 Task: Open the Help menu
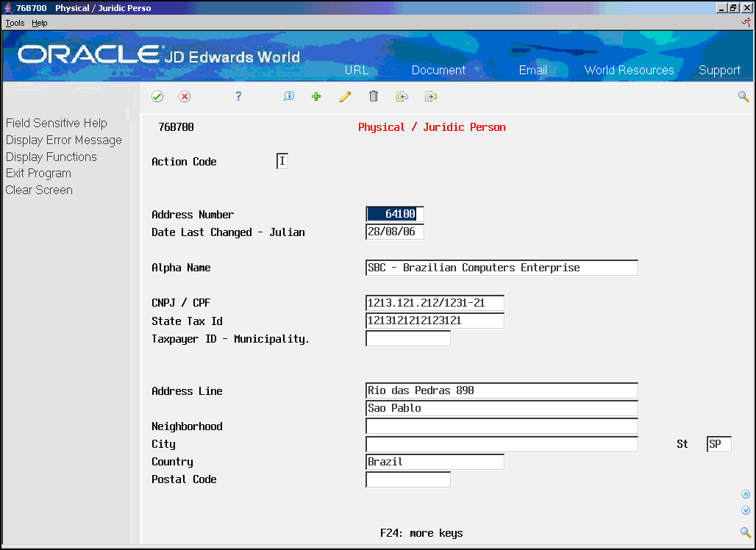[40, 23]
